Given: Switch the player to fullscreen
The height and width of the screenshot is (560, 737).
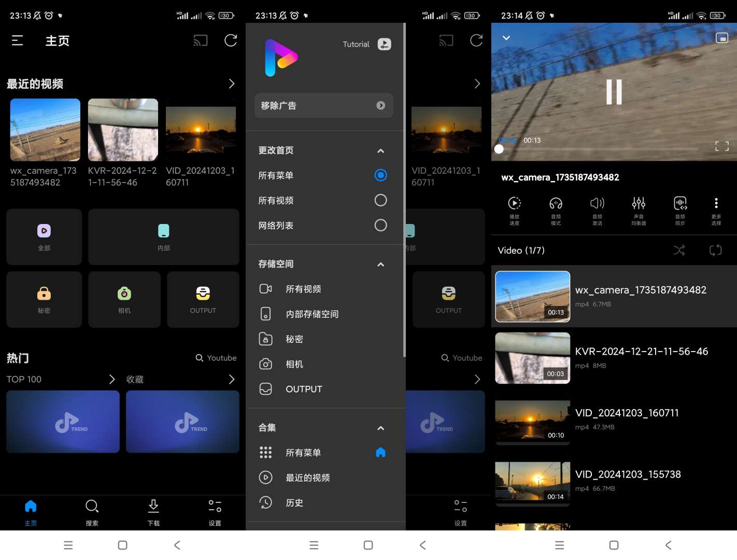Looking at the screenshot, I should (x=722, y=146).
